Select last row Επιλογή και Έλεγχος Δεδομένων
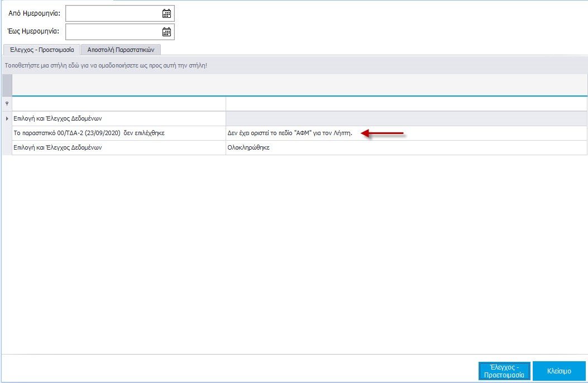 click(x=118, y=148)
